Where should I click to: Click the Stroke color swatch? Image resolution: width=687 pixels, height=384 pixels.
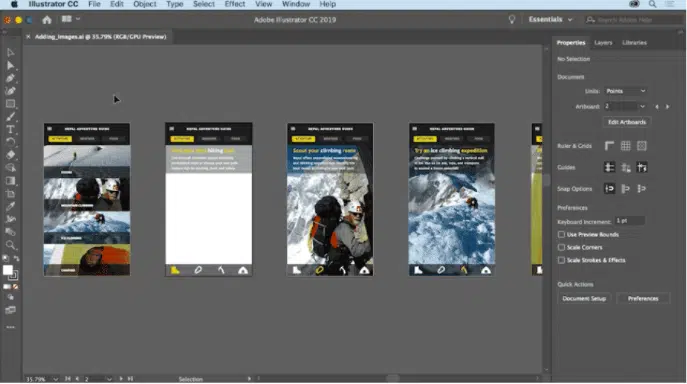[14, 276]
